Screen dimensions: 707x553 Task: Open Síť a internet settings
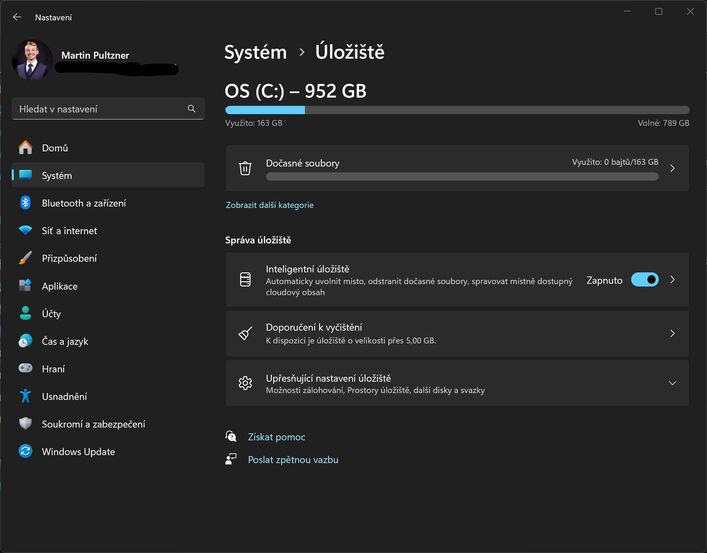coord(108,230)
